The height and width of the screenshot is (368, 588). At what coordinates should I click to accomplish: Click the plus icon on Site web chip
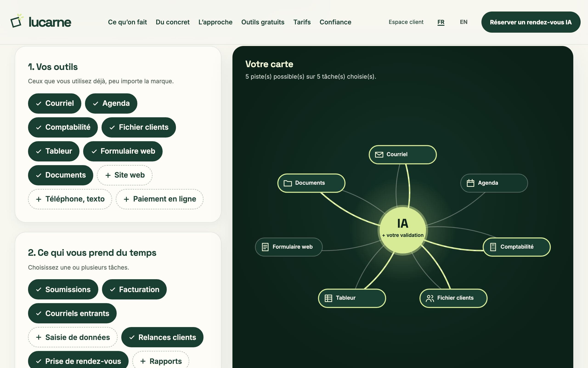coord(108,175)
